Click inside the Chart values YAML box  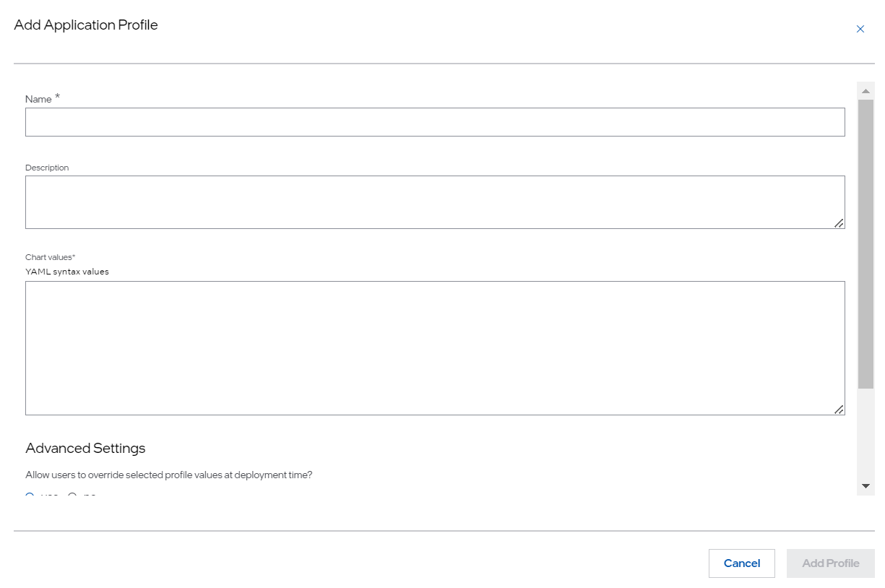(434, 347)
